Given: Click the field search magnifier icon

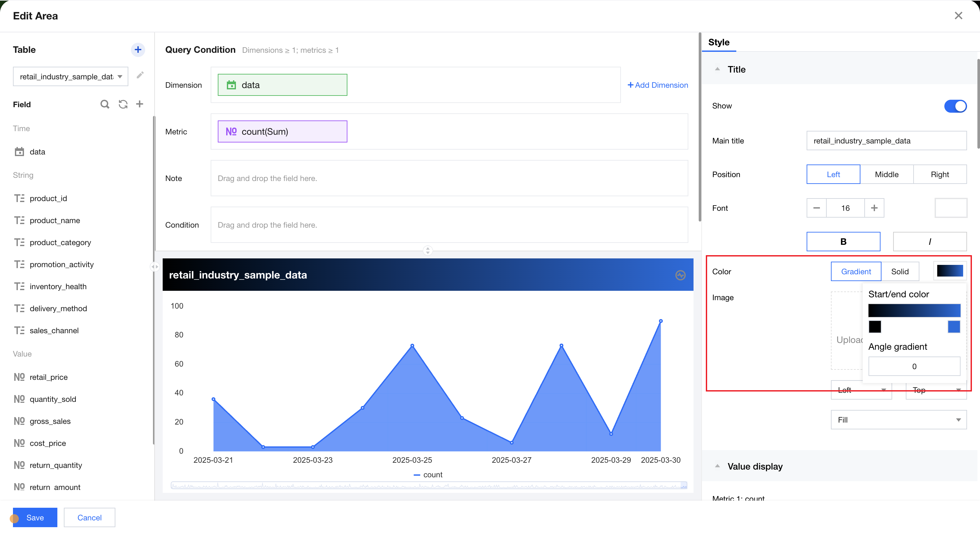Looking at the screenshot, I should 105,104.
